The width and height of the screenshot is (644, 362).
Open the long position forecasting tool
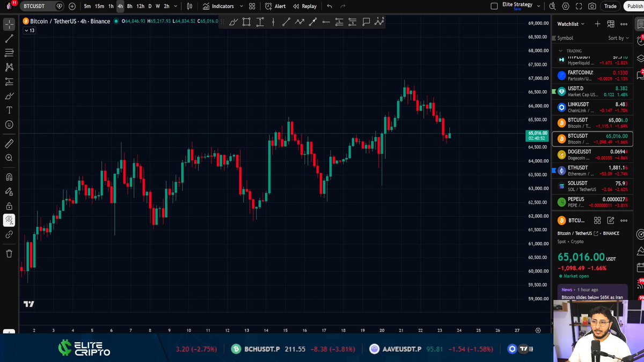click(x=9, y=82)
